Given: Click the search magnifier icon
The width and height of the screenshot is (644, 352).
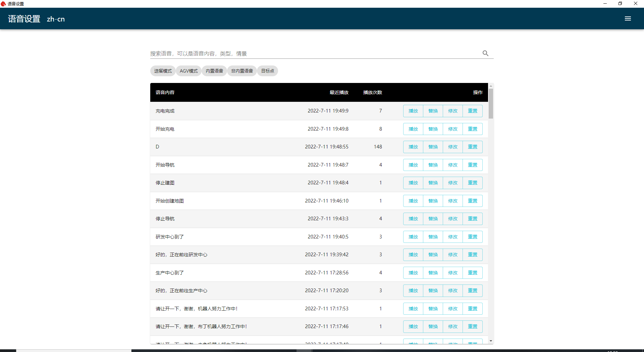Looking at the screenshot, I should [x=485, y=53].
